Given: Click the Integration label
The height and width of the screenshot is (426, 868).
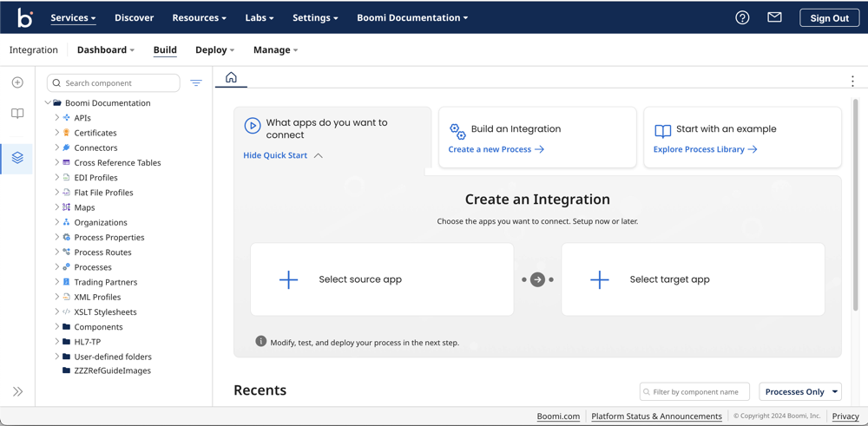Looking at the screenshot, I should click(x=34, y=49).
